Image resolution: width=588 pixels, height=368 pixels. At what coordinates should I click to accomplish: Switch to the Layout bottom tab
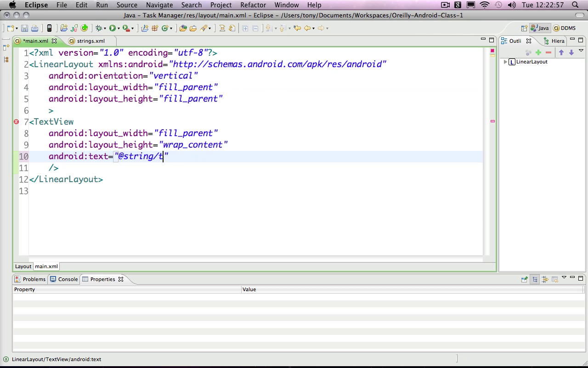pyautogui.click(x=23, y=266)
